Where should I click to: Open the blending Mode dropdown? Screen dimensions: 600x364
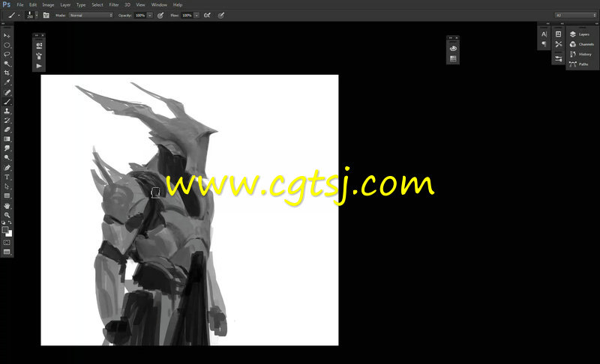pos(91,15)
